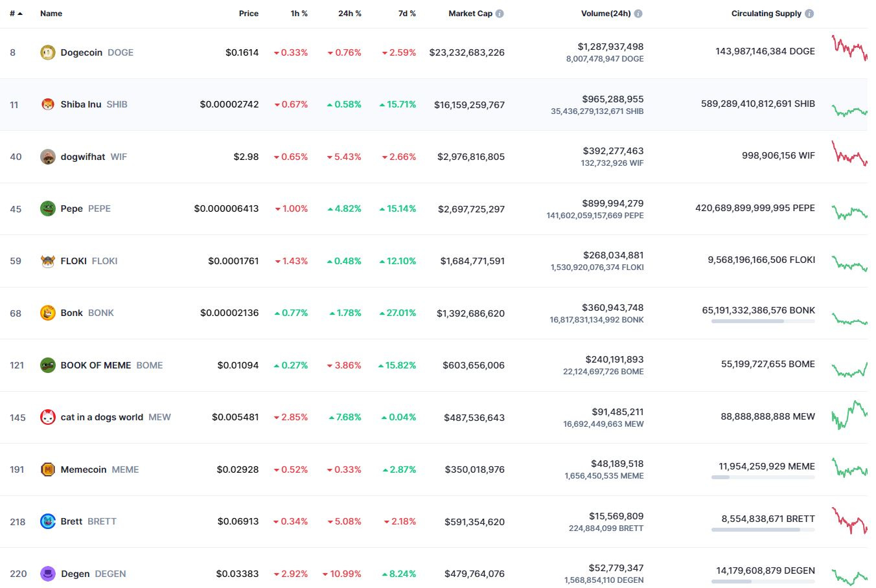Open dogwifhat 7-day sparkline chart

(849, 153)
